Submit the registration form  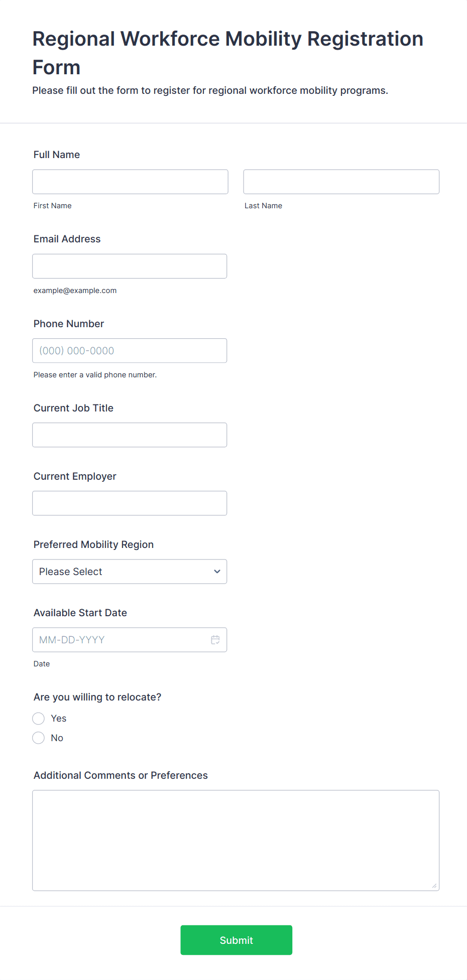pos(236,940)
